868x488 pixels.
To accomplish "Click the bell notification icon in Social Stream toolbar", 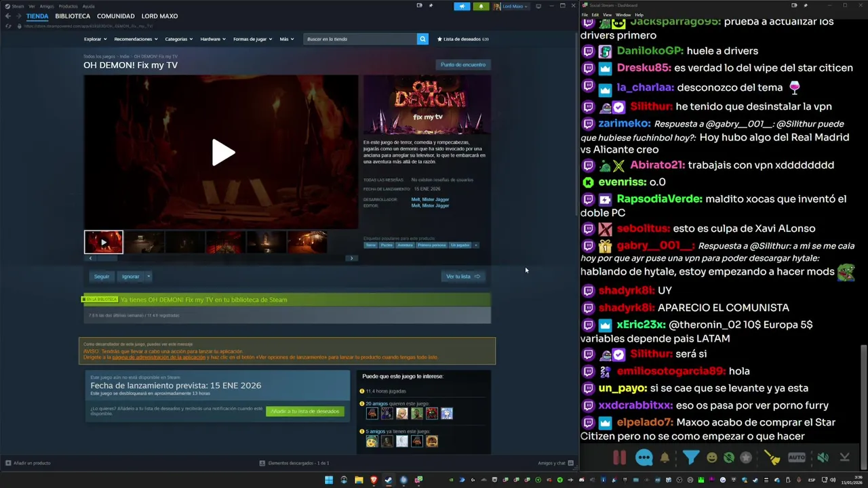I will click(x=665, y=457).
